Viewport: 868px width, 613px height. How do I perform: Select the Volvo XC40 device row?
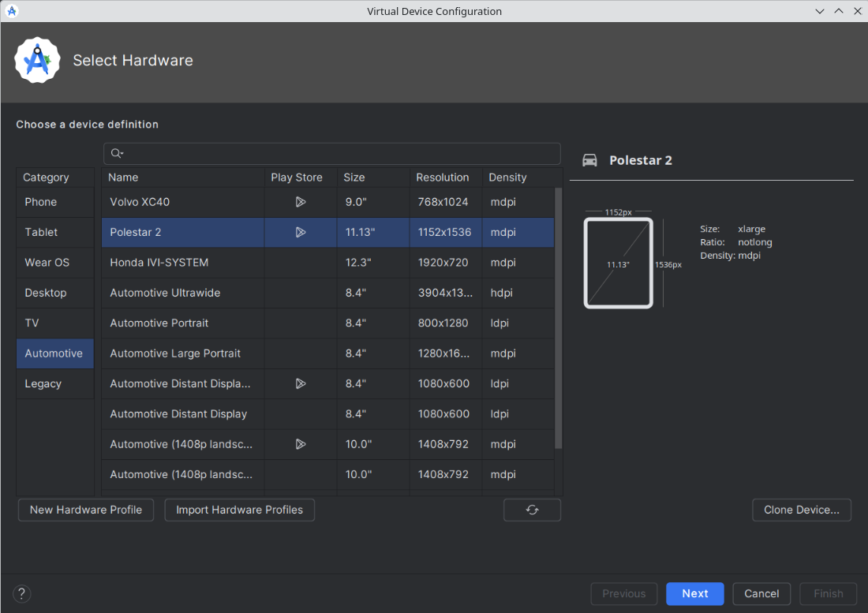327,202
